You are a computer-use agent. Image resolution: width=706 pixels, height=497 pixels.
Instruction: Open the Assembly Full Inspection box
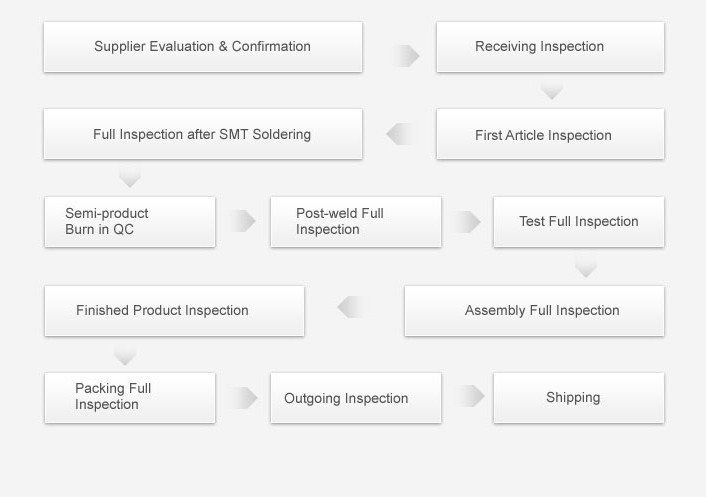click(534, 311)
